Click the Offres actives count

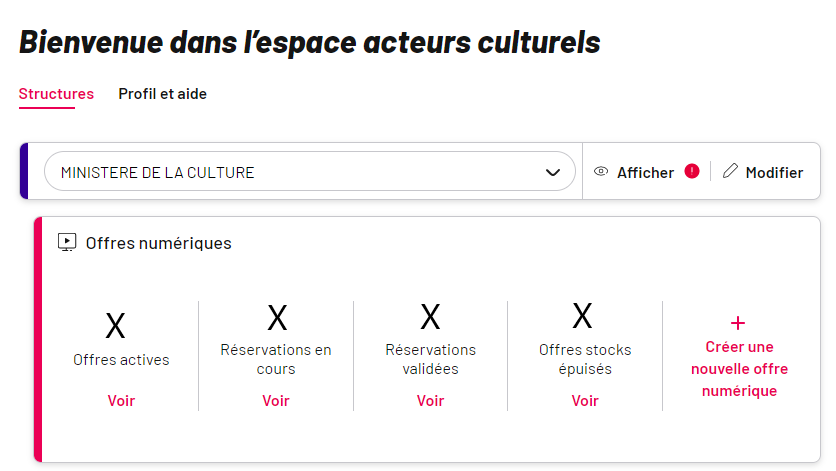click(x=115, y=326)
